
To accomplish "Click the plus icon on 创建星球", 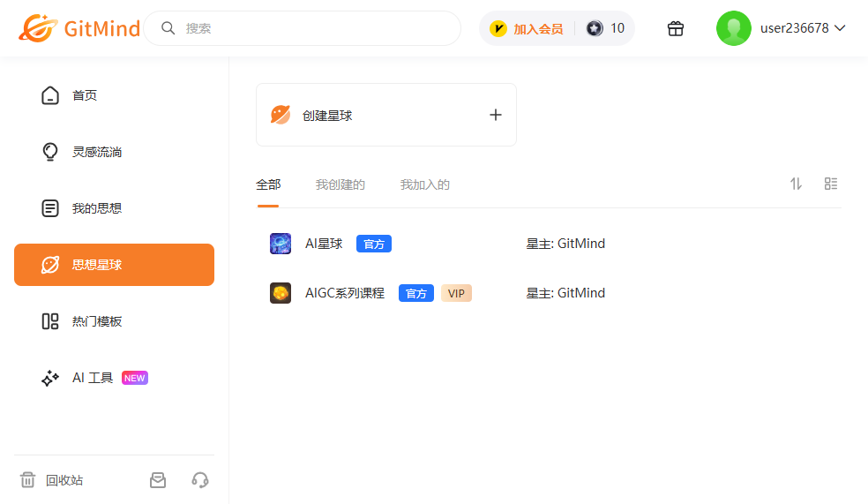I will [x=496, y=116].
